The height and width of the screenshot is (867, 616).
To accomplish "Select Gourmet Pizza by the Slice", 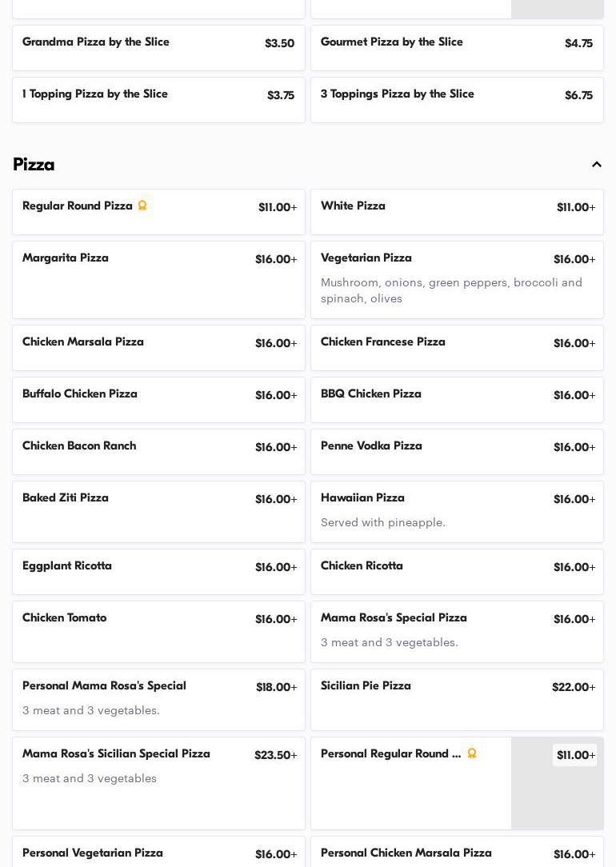I will [x=457, y=48].
